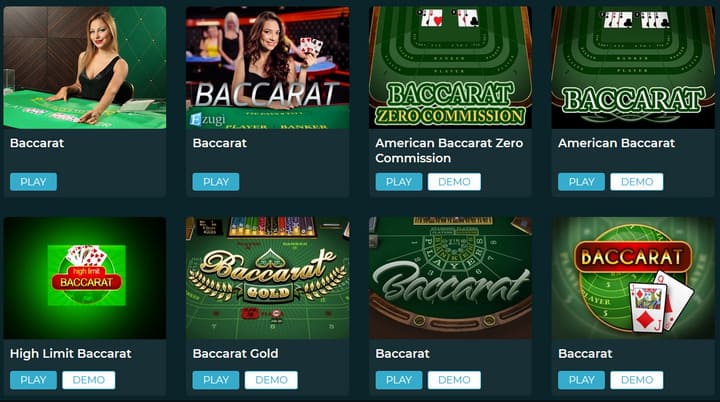Open the Baccarat thumbnail with jack of diamonds
Screen dimensions: 720x402
tap(633, 278)
